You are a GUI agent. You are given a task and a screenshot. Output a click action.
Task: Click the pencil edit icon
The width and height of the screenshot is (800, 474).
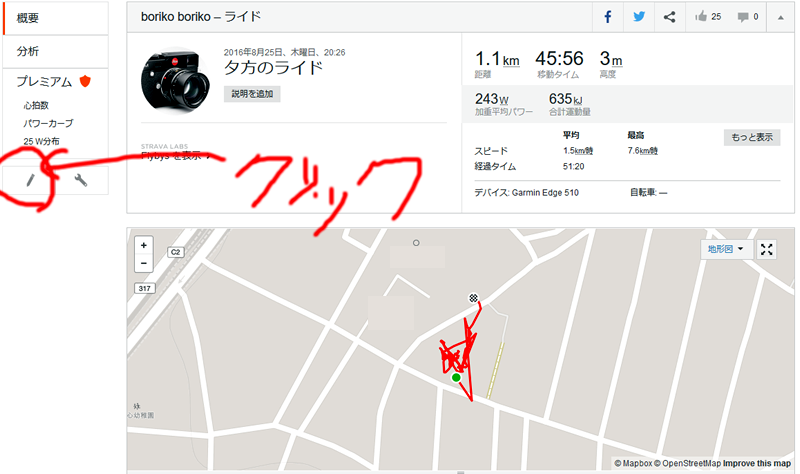tap(30, 180)
